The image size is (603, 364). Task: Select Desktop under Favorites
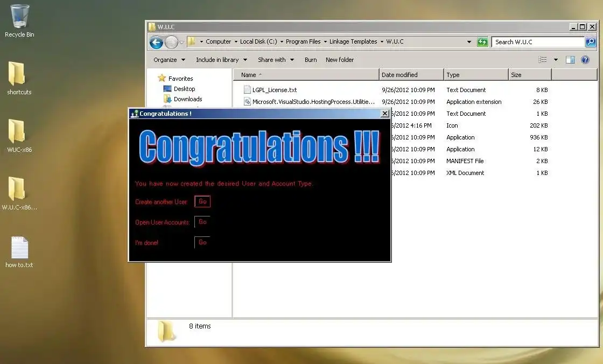tap(184, 89)
